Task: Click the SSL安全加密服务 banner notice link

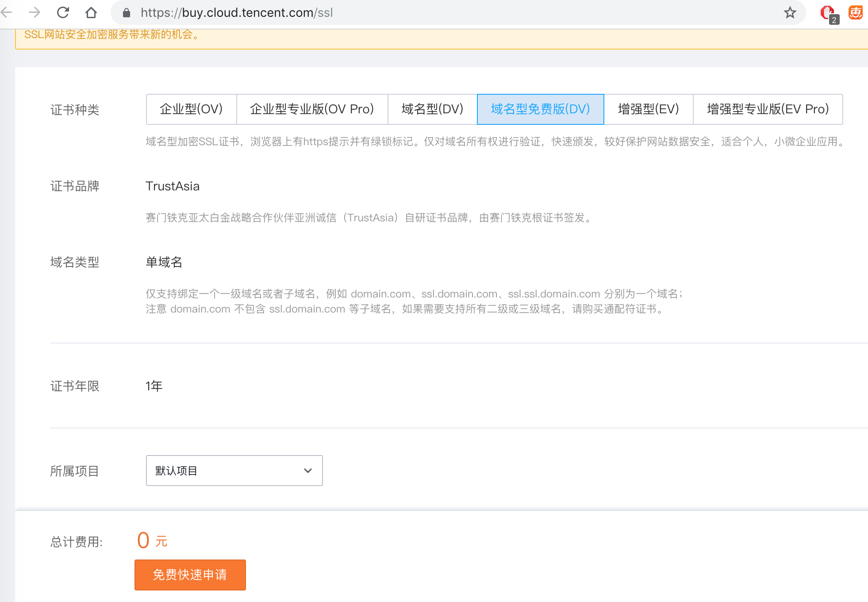Action: (111, 35)
